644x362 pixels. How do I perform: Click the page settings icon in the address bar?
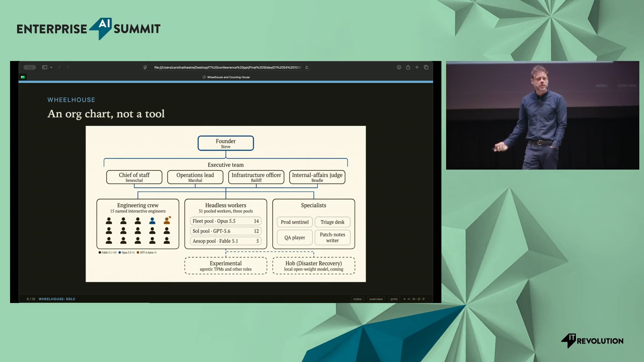click(145, 67)
